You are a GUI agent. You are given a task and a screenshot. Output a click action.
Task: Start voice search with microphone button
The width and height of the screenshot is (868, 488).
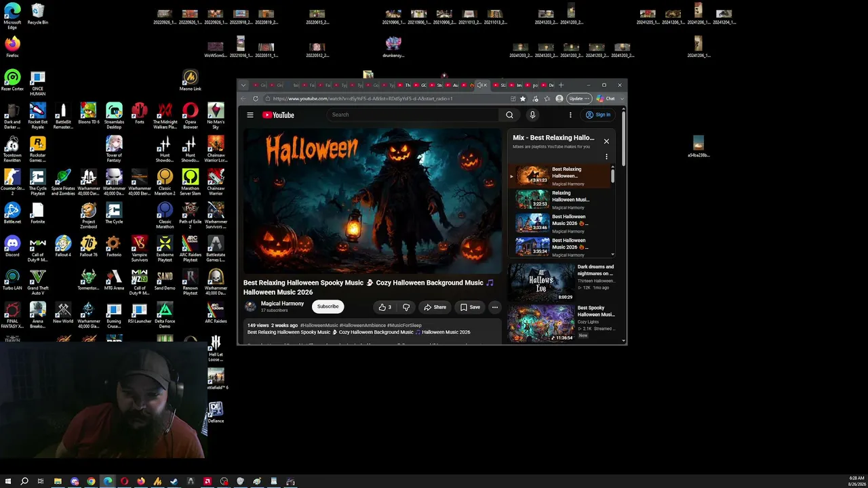(532, 115)
